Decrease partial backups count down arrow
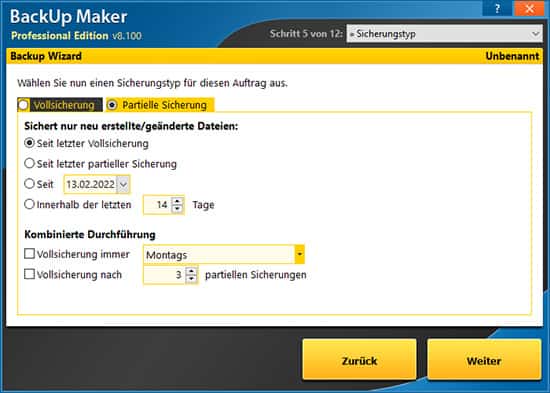550x393 pixels. [x=191, y=279]
